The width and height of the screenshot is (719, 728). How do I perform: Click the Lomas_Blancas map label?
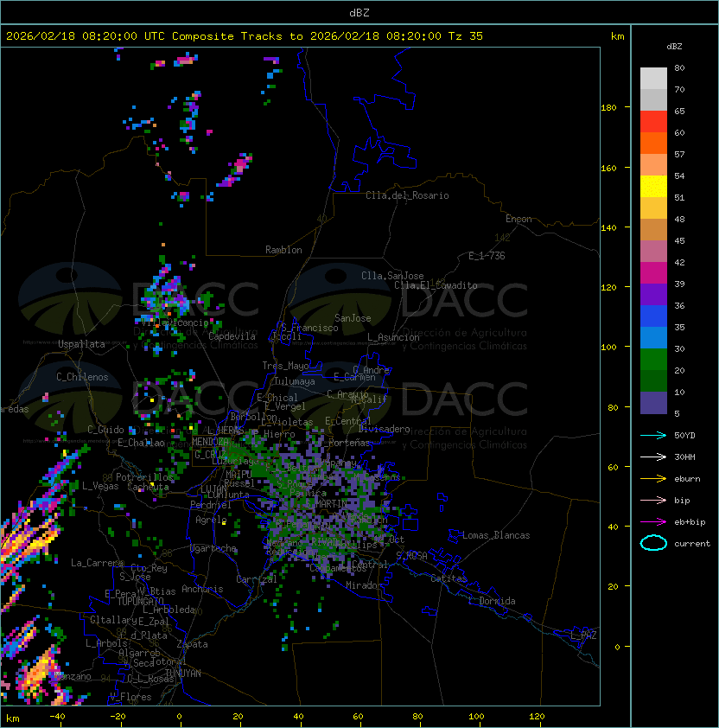[496, 535]
